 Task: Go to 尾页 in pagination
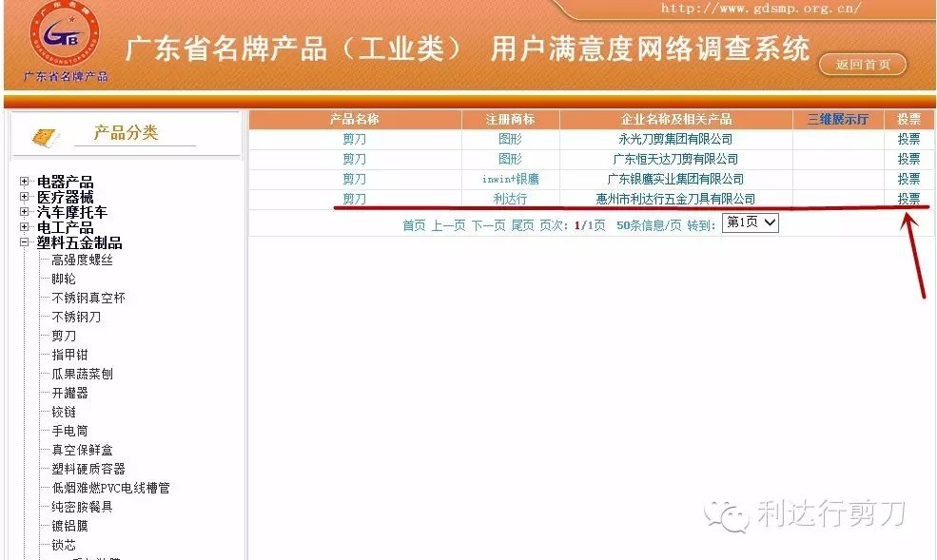click(523, 225)
